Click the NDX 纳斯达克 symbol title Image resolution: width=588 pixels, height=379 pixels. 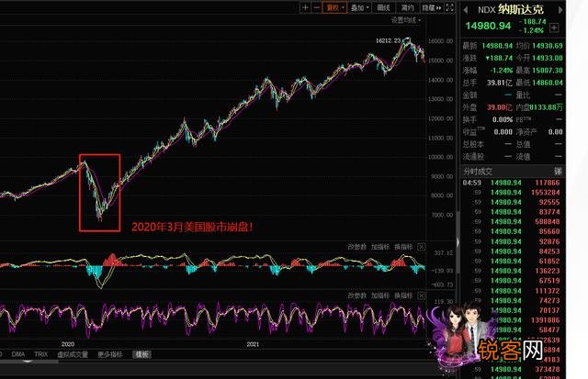[x=511, y=10]
